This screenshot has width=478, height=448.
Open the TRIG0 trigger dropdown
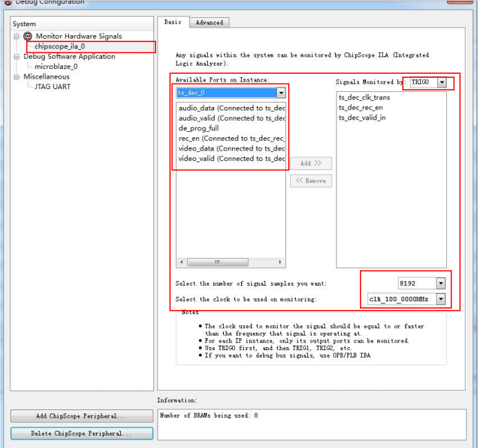point(441,83)
